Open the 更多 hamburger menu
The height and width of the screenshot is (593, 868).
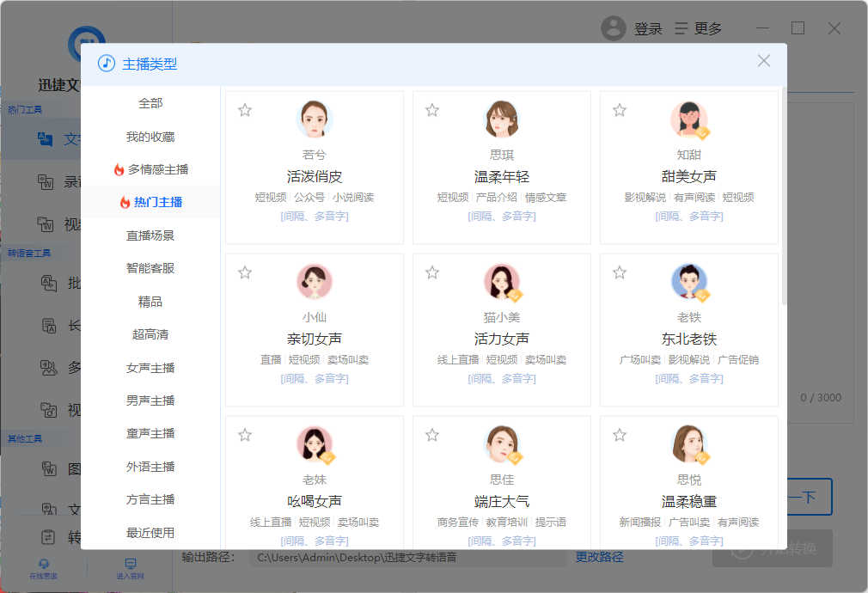[699, 28]
